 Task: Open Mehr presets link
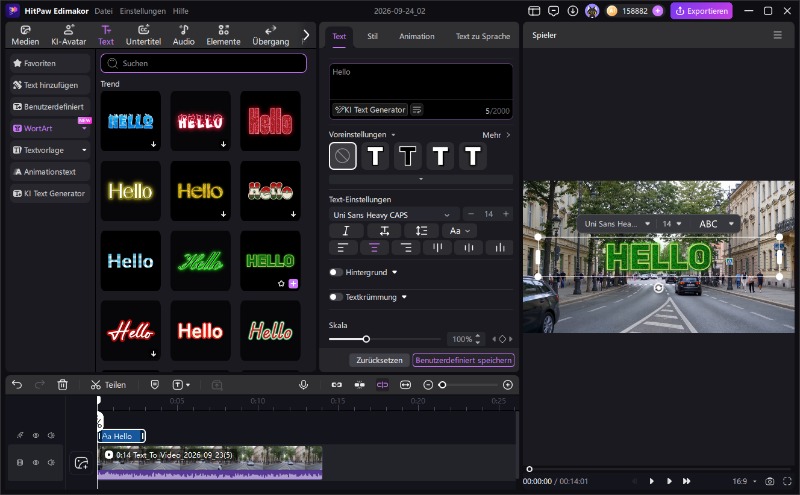tap(496, 135)
